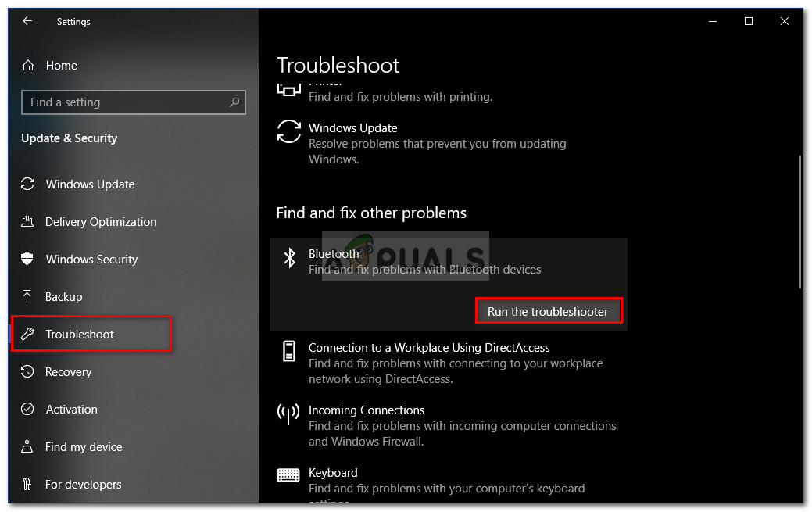Click the Incoming Connections antenna icon
This screenshot has height=512, width=812.
tap(288, 414)
